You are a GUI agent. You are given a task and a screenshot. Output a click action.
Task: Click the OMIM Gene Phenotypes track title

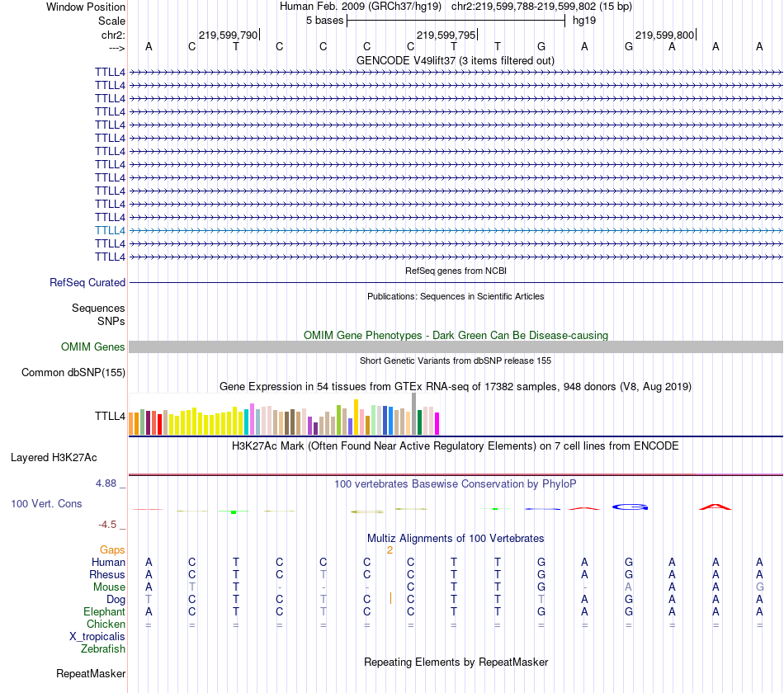[456, 335]
